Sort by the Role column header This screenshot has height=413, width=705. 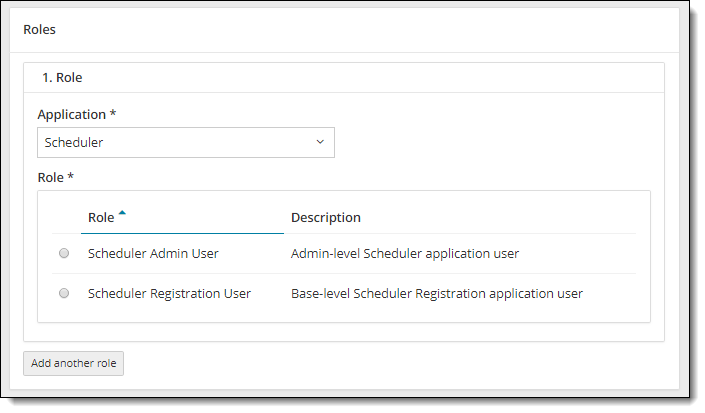click(x=101, y=218)
